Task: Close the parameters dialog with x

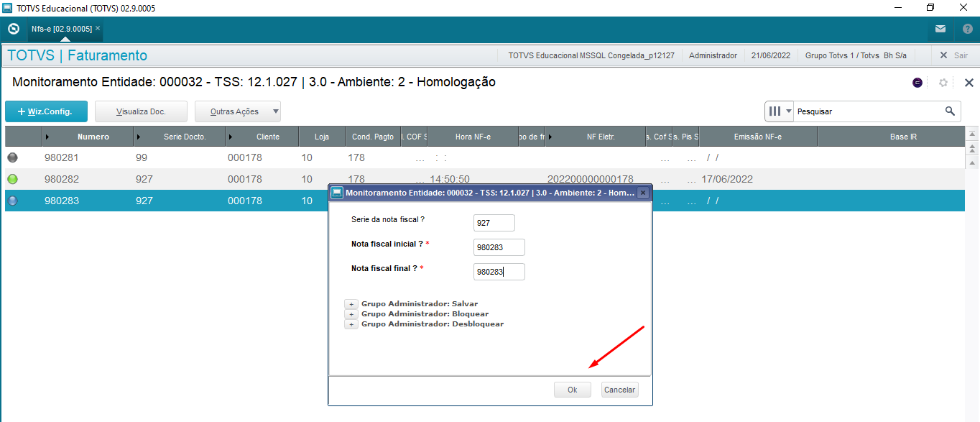Action: pyautogui.click(x=642, y=193)
